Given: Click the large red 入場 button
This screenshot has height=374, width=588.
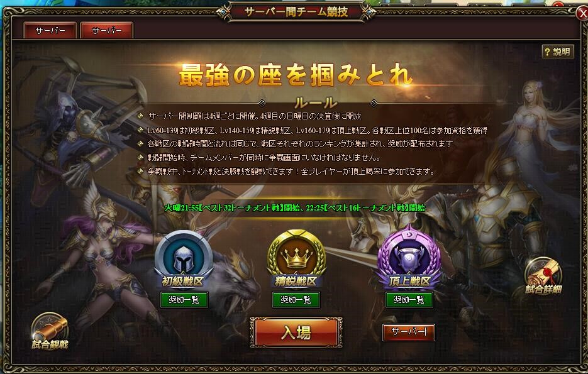Looking at the screenshot, I should pyautogui.click(x=296, y=333).
